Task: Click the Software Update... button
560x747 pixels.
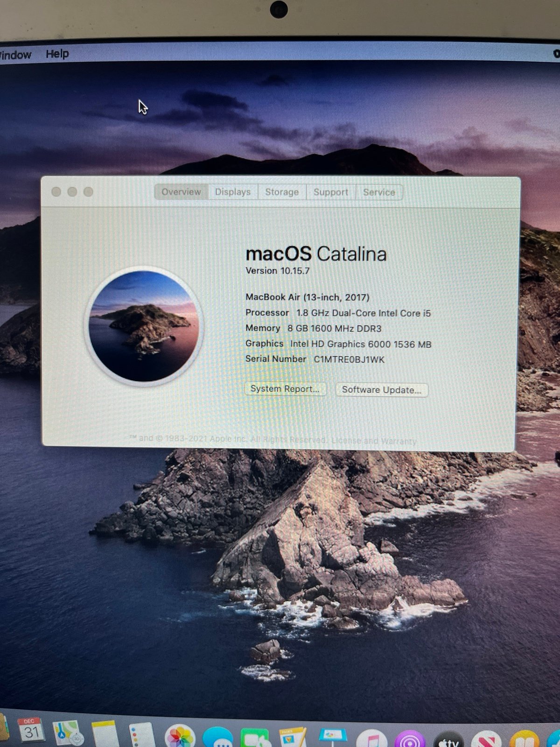Action: pyautogui.click(x=382, y=390)
